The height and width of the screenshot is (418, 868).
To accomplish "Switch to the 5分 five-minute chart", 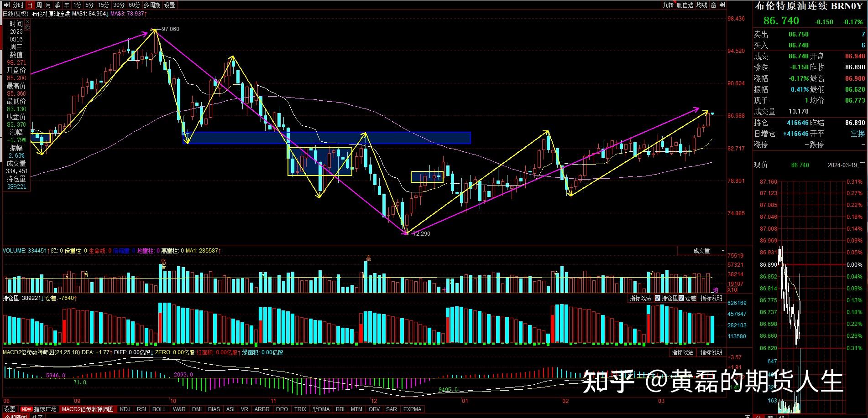I will (x=89, y=5).
